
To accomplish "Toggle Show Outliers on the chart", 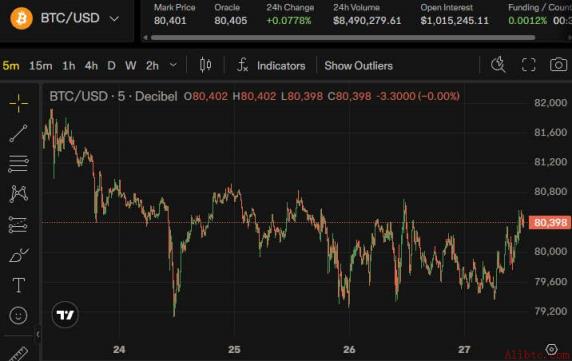I will [x=358, y=66].
